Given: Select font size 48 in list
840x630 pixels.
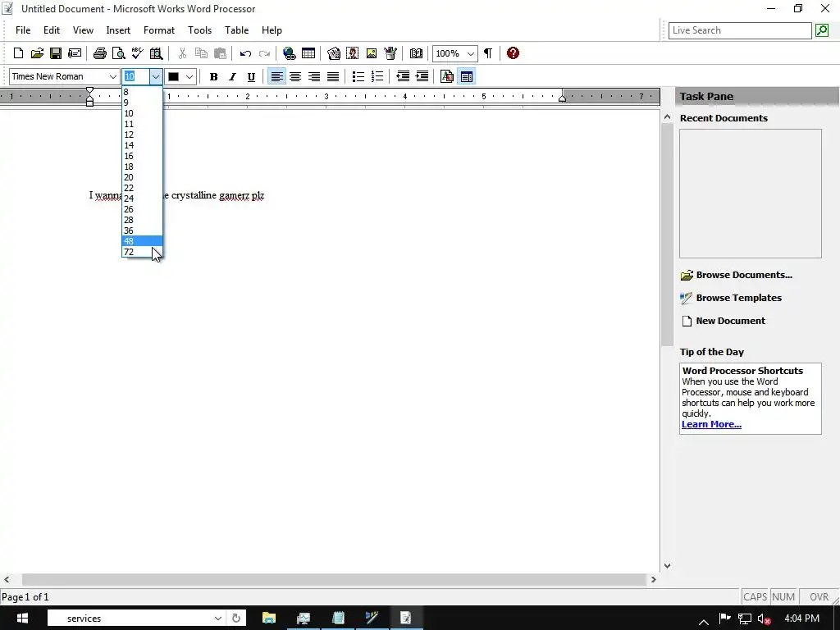Looking at the screenshot, I should coord(142,241).
